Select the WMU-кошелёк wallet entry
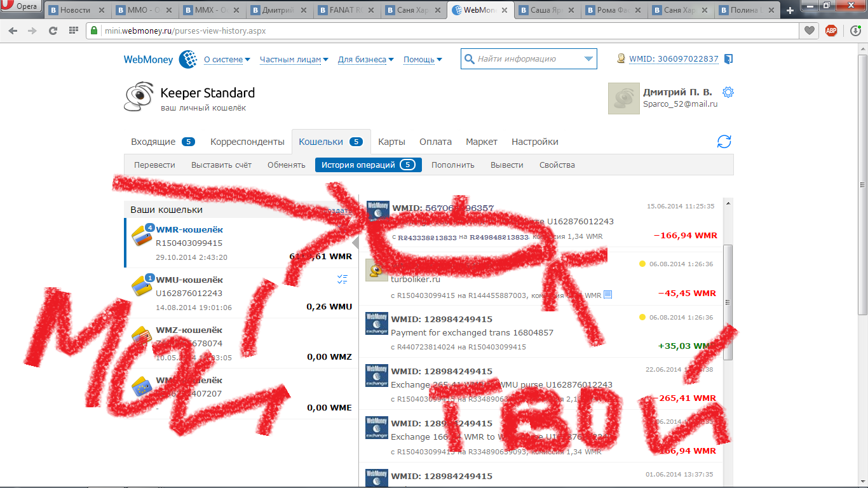868x488 pixels. click(x=238, y=293)
